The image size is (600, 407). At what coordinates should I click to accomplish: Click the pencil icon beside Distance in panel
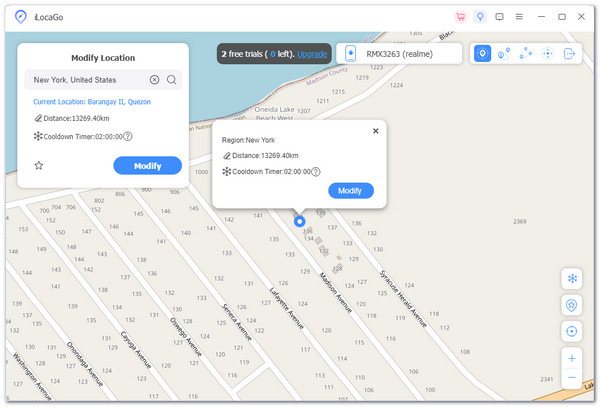38,118
